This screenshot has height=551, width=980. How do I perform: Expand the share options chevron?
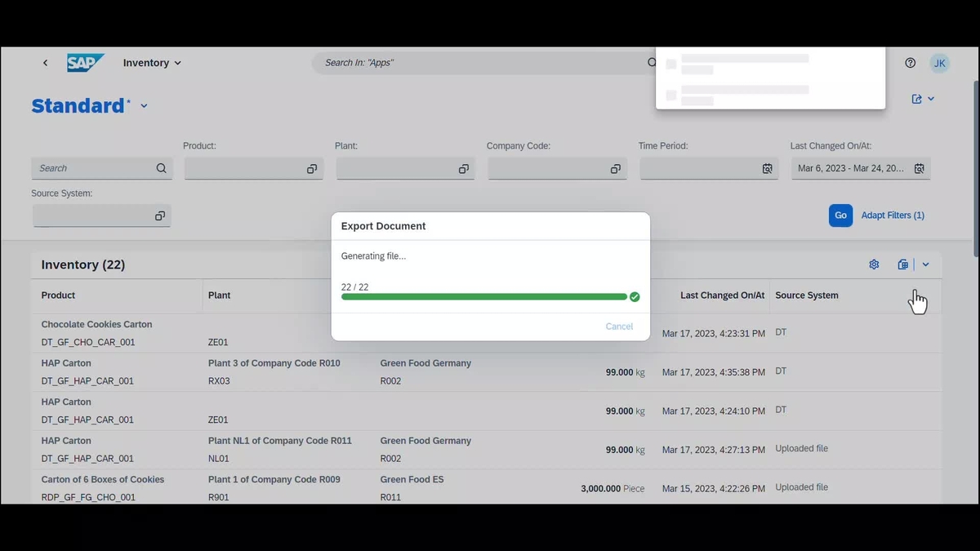tap(931, 99)
